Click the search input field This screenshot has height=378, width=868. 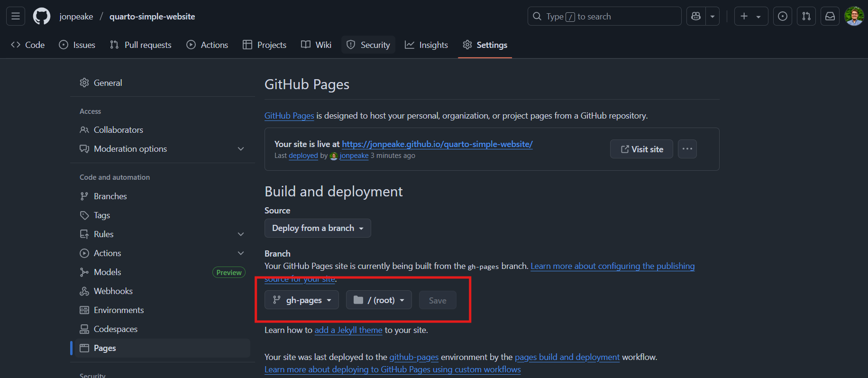click(604, 17)
